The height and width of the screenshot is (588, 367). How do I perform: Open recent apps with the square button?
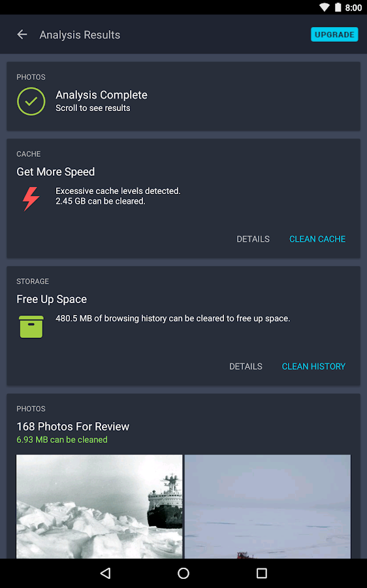[x=261, y=573]
